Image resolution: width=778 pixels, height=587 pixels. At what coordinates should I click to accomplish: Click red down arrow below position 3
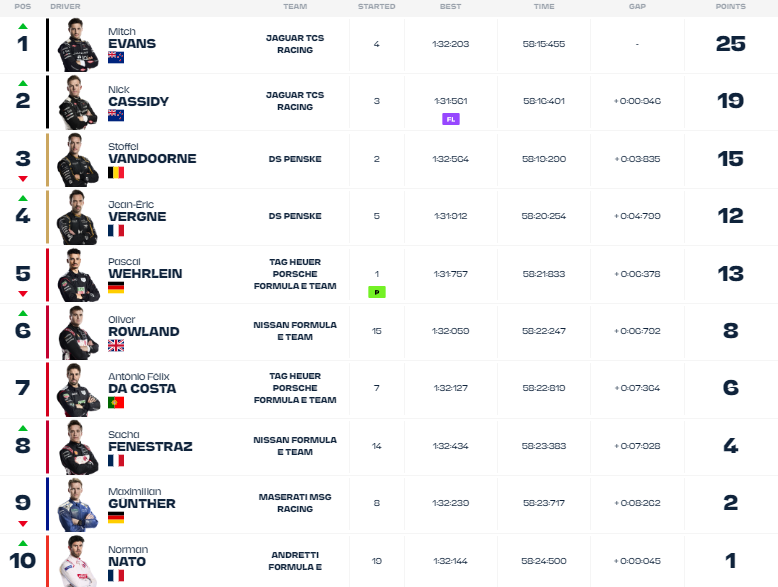pos(23,179)
